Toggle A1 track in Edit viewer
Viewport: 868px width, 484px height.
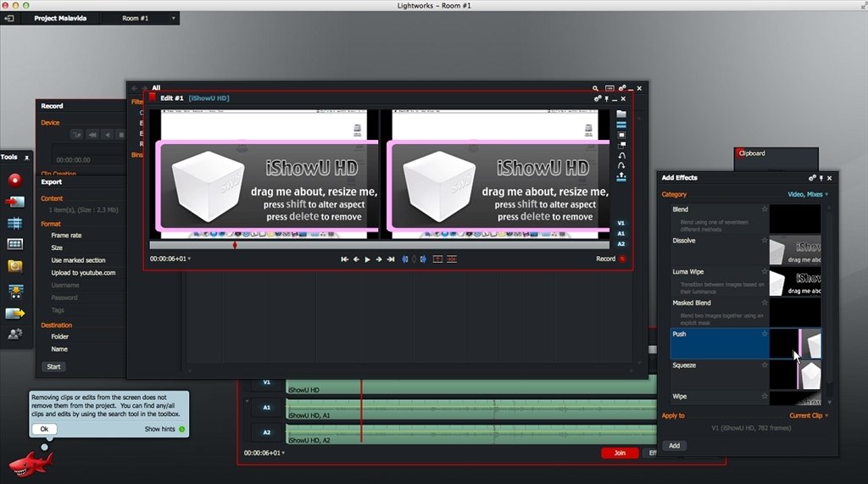pyautogui.click(x=621, y=234)
